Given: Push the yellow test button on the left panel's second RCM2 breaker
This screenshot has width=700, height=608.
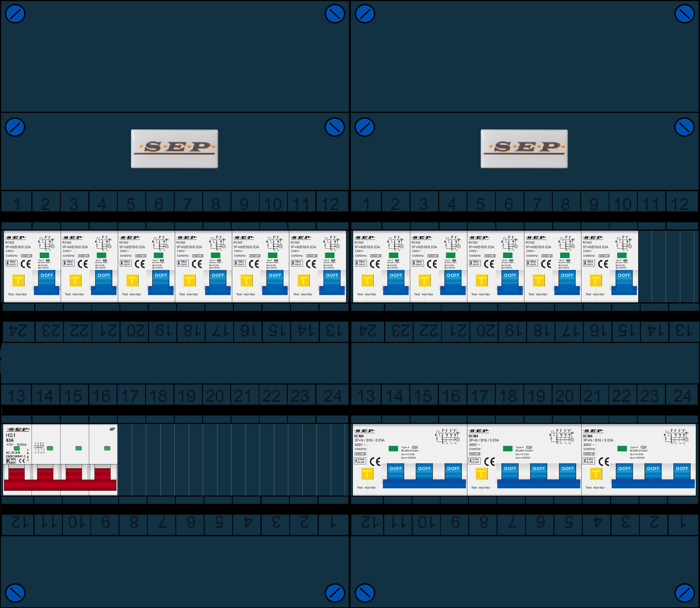Looking at the screenshot, I should (75, 280).
